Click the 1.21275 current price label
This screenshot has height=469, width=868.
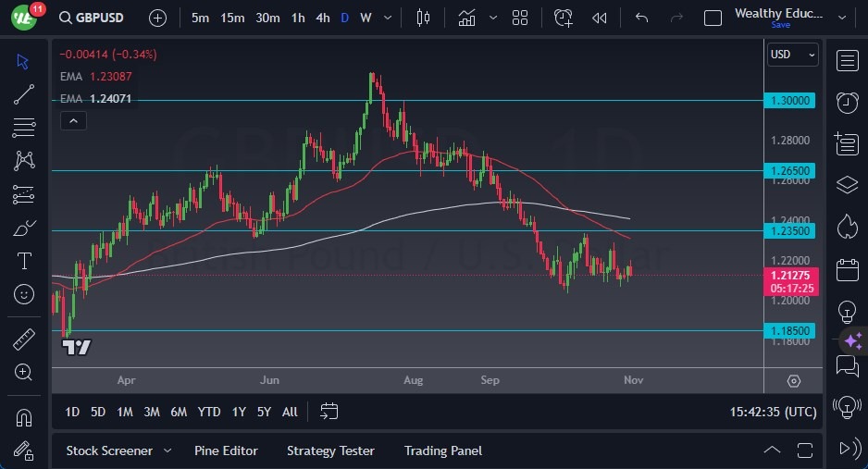click(791, 275)
